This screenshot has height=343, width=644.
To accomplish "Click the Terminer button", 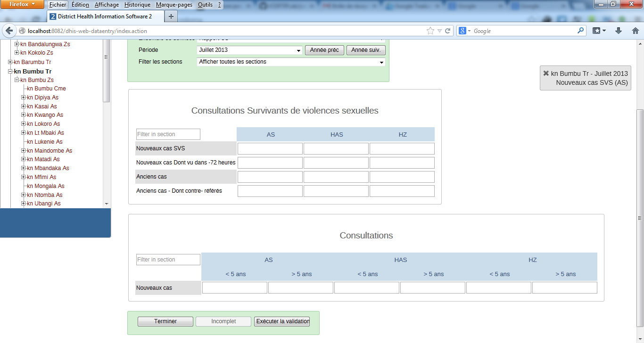I will coord(165,321).
